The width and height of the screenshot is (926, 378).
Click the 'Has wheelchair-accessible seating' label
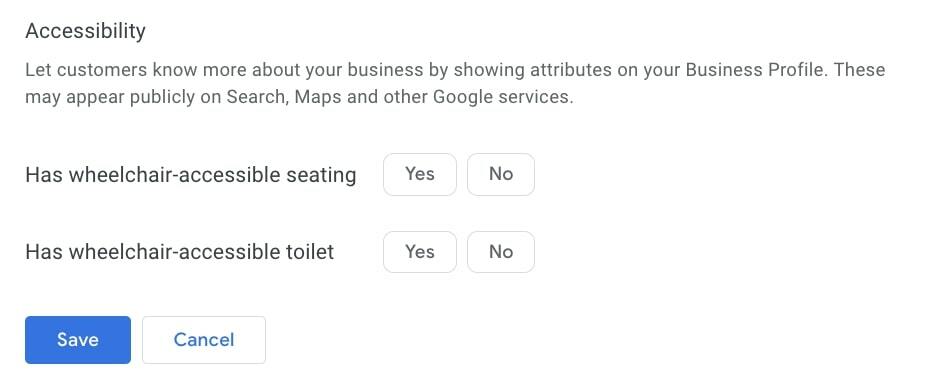pyautogui.click(x=191, y=175)
